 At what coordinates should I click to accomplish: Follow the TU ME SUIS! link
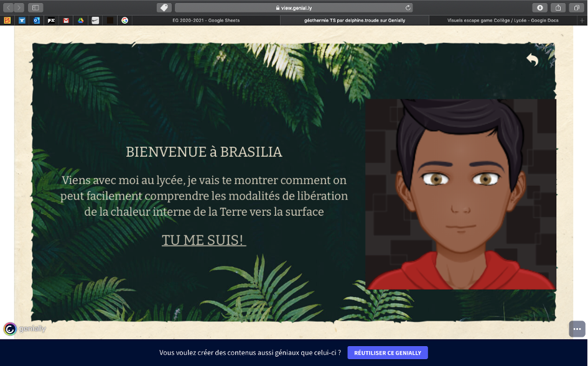[204, 240]
